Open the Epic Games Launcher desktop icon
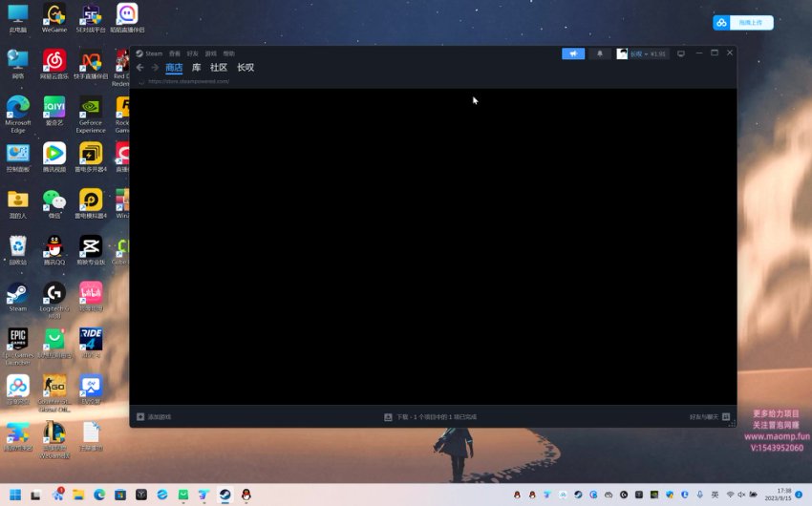This screenshot has width=812, height=506. (x=17, y=341)
